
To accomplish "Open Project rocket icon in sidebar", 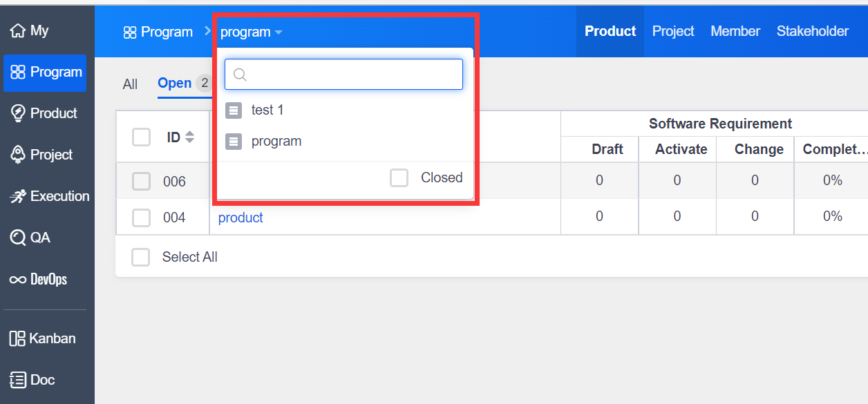I will point(18,155).
